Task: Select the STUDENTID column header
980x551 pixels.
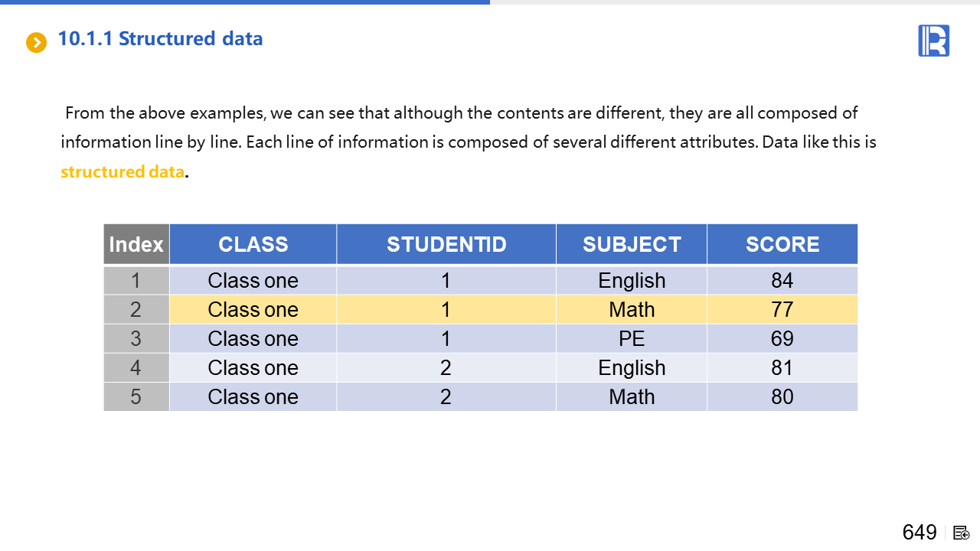Action: click(446, 244)
